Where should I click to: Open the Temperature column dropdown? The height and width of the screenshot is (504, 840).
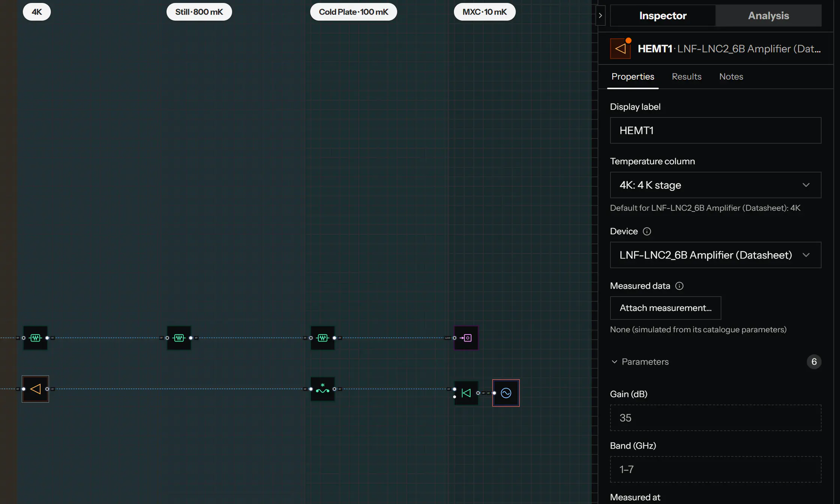715,185
